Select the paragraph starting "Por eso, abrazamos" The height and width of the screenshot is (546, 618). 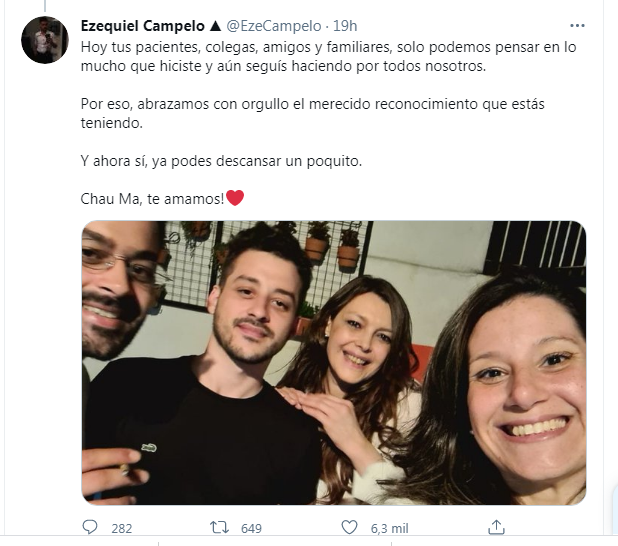(312, 114)
